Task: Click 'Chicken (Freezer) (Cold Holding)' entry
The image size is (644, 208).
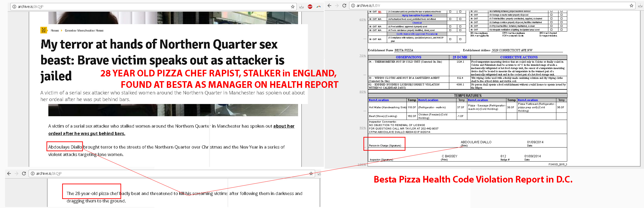Action: [x=433, y=116]
